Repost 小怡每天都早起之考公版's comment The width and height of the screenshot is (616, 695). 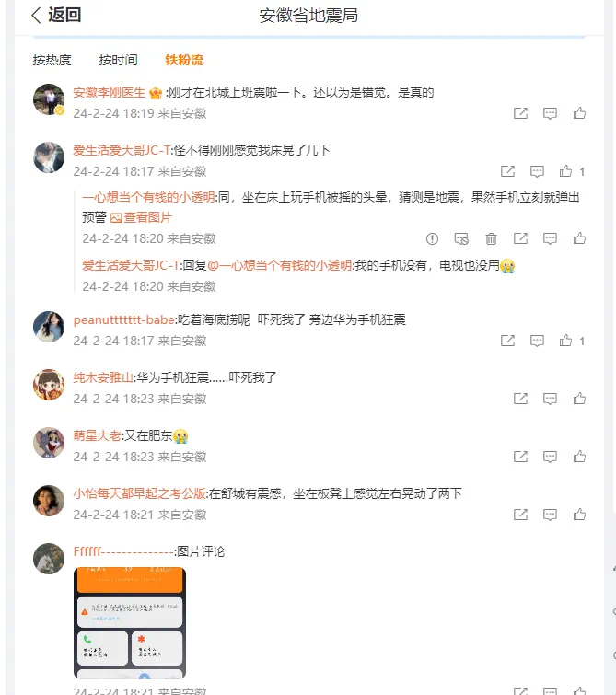pyautogui.click(x=520, y=515)
